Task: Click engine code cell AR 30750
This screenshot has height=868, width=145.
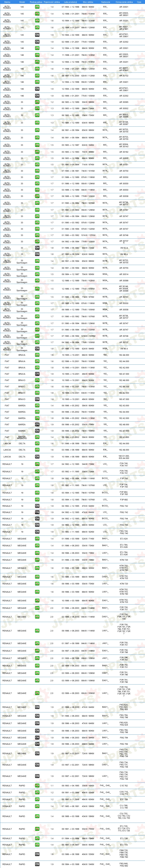Action: tap(123, 171)
